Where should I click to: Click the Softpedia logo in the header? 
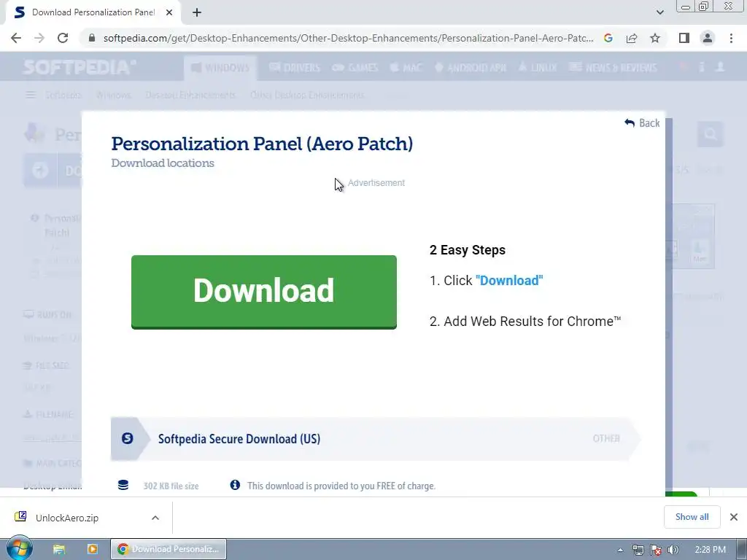79,67
